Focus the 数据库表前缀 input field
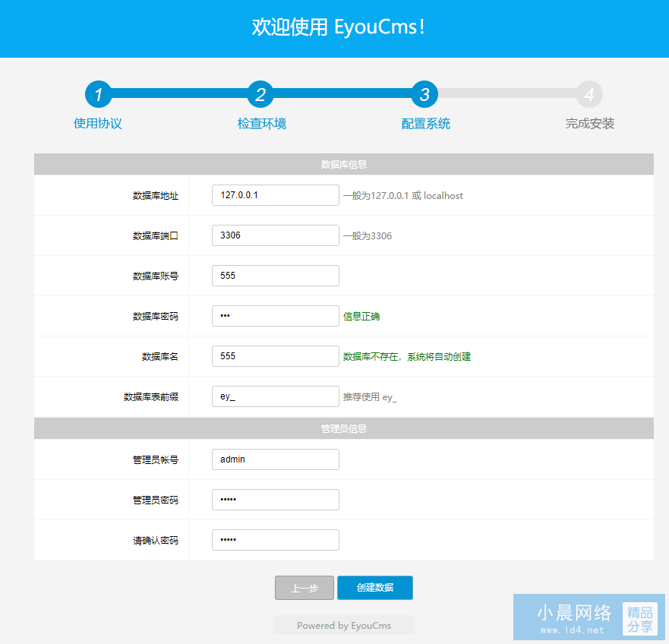The image size is (669, 644). pyautogui.click(x=276, y=396)
